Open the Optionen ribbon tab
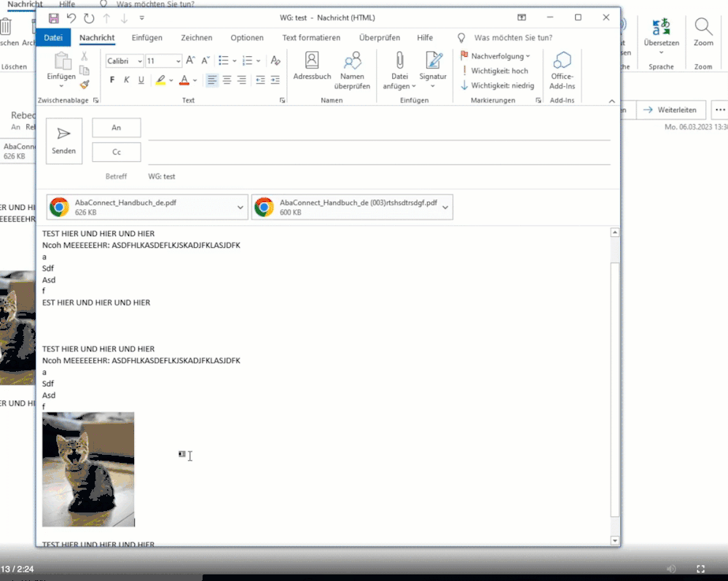Viewport: 728px width, 581px height. (x=247, y=38)
